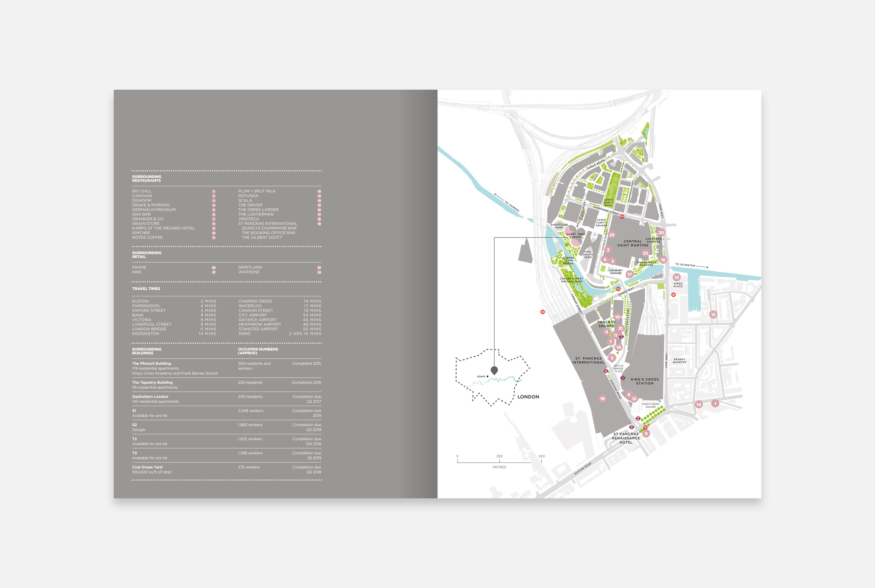
Task: Click map marker number 23
Action: point(645,253)
